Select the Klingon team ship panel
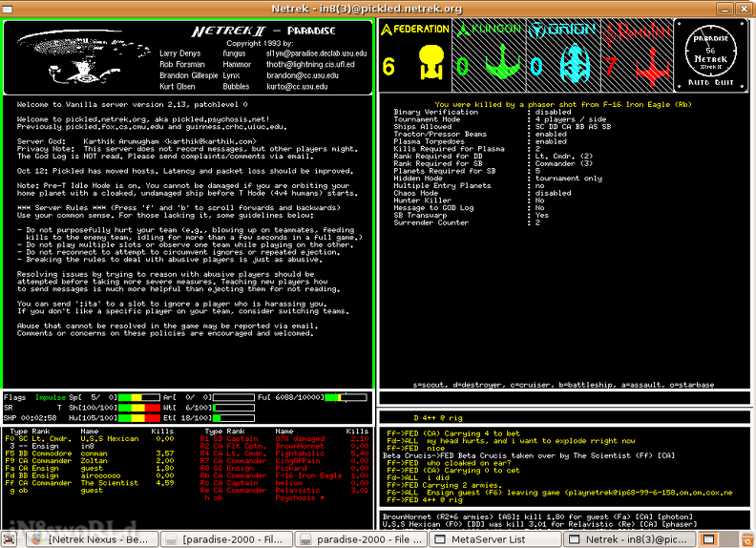Image resolution: width=756 pixels, height=548 pixels. coord(489,55)
